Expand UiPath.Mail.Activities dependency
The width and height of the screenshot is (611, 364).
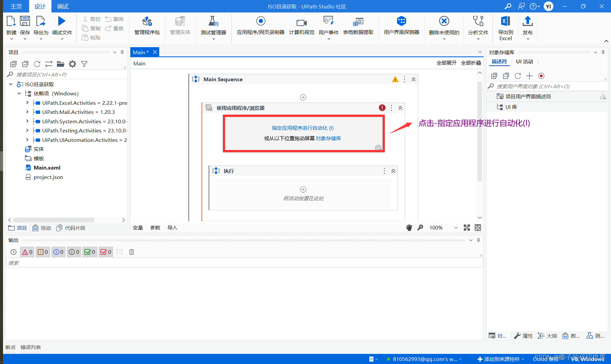point(27,112)
